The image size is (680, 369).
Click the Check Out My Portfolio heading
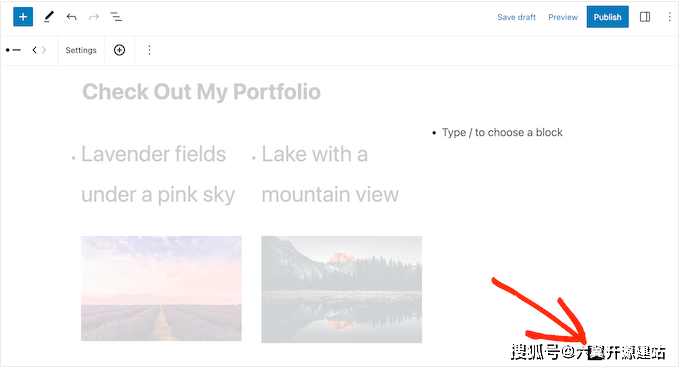(x=201, y=92)
